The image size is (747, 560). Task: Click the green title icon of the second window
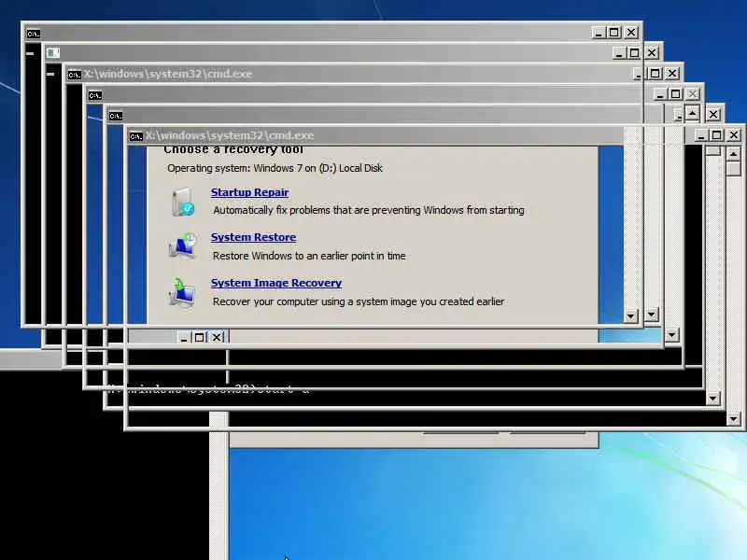click(53, 53)
